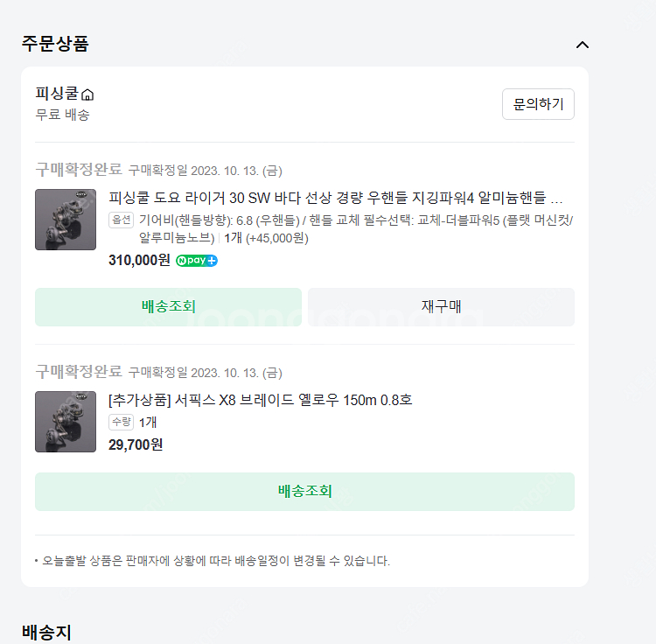
Task: Click 배송조회 for the 310,000원 item
Action: (x=168, y=307)
